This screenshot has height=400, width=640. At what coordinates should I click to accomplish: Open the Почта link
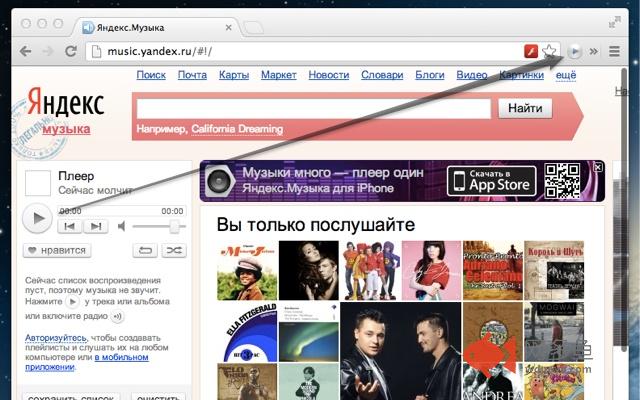coord(192,75)
